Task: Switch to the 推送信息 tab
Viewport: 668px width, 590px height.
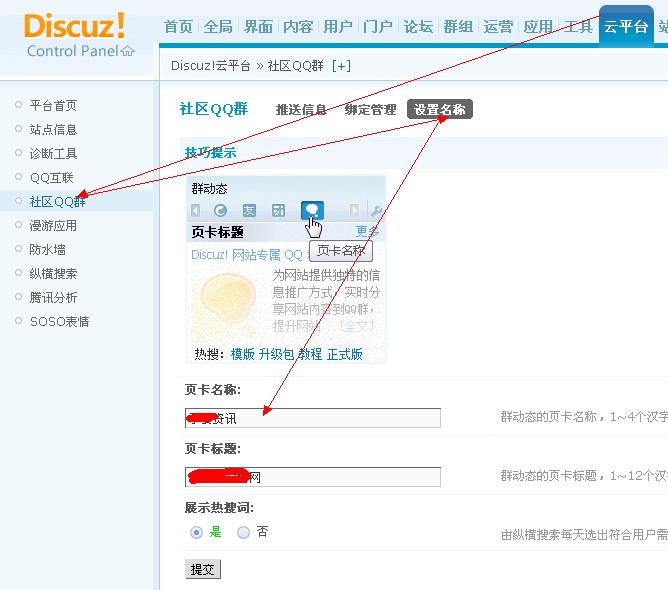Action: click(x=301, y=109)
